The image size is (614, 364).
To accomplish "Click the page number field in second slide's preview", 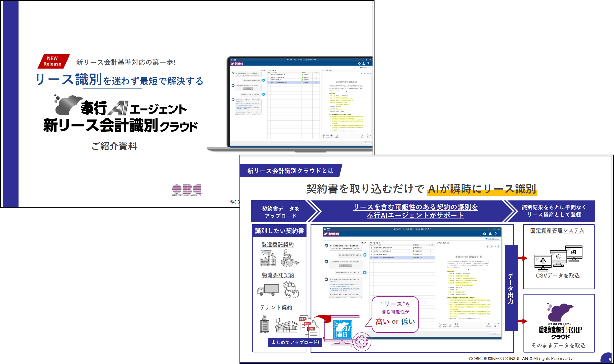I will pos(491,246).
